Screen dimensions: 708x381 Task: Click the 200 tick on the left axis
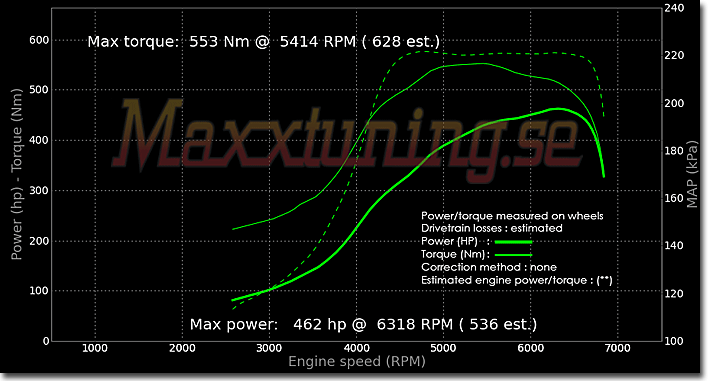39,241
